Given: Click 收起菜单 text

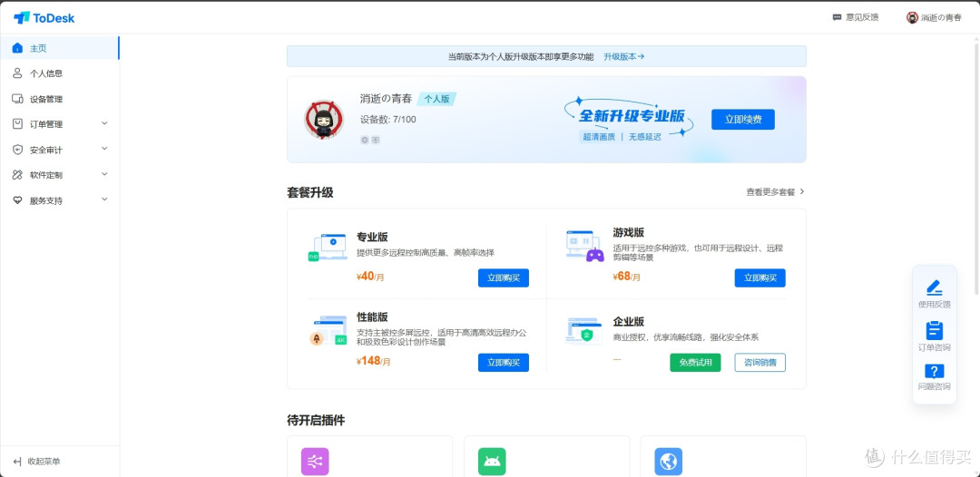Looking at the screenshot, I should point(44,462).
